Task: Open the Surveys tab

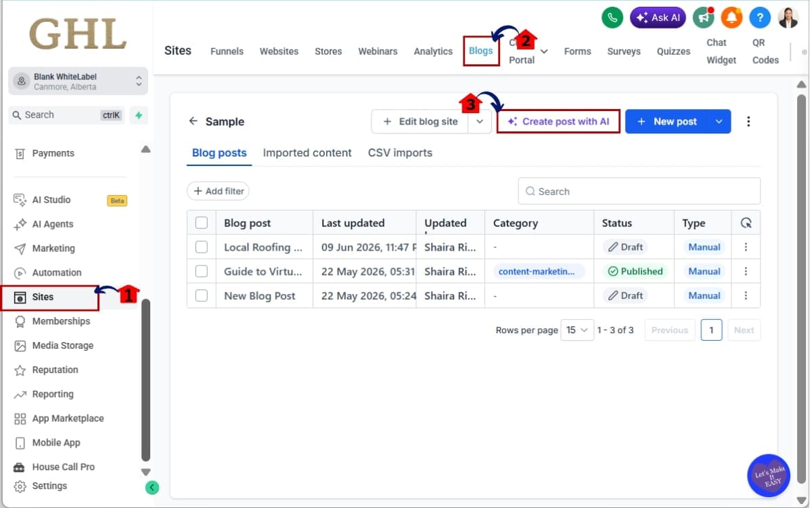Action: (x=624, y=51)
